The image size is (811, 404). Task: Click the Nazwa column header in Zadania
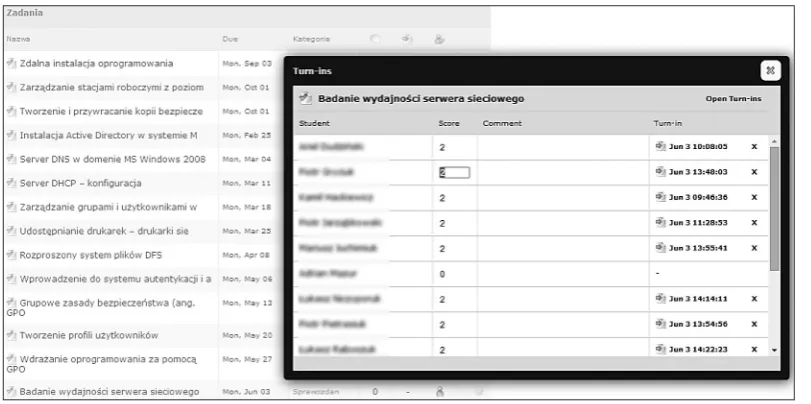click(18, 39)
